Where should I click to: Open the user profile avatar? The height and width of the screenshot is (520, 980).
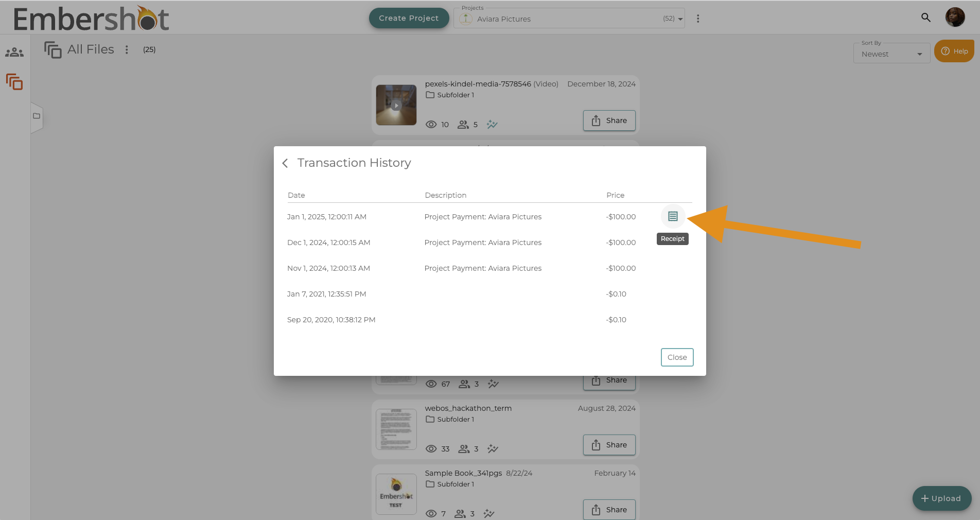pyautogui.click(x=955, y=17)
